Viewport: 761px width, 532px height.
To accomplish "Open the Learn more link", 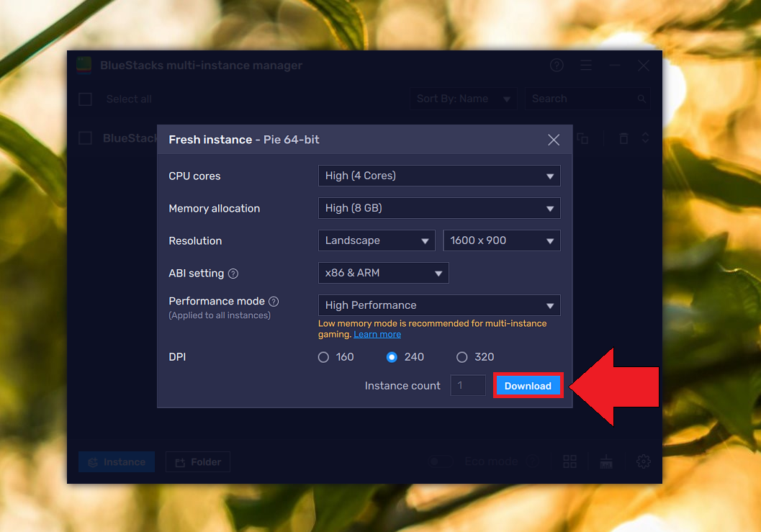I will coord(377,333).
